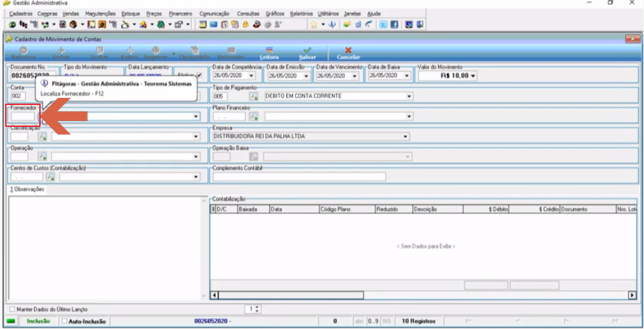This screenshot has height=329, width=644.
Task: Open the Estoque menu
Action: (x=131, y=14)
